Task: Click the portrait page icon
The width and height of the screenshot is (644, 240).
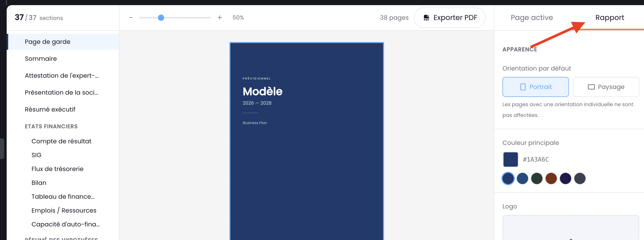Action: (x=523, y=87)
